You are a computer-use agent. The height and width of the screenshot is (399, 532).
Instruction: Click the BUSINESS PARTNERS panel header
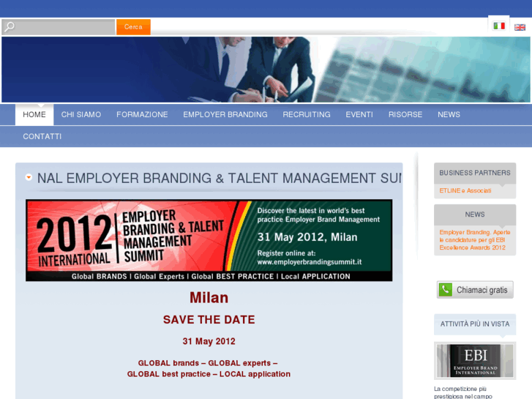475,173
